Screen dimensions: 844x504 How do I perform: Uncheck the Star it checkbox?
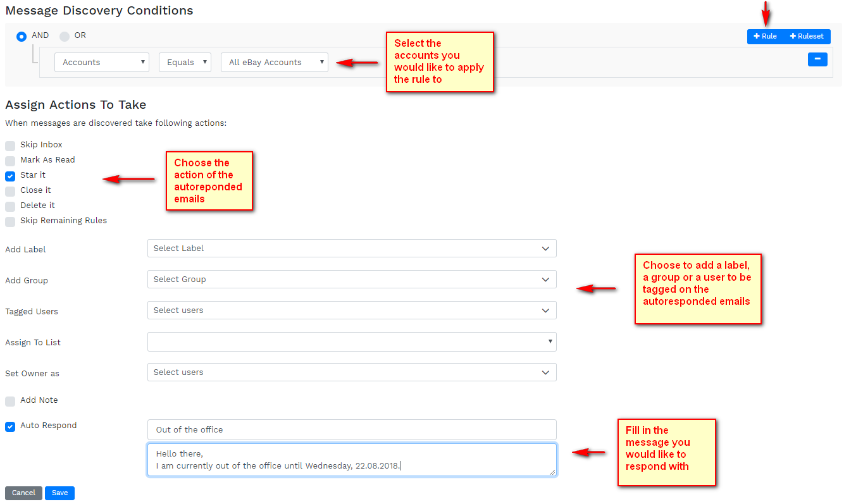click(10, 176)
